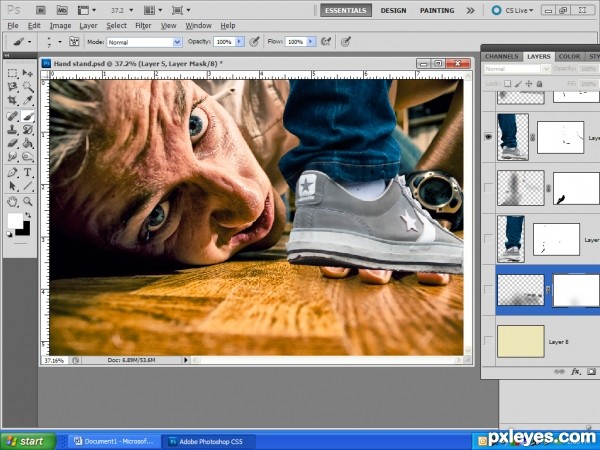Select the Clone Stamp tool
Viewport: 600px width, 450px height.
point(13,130)
